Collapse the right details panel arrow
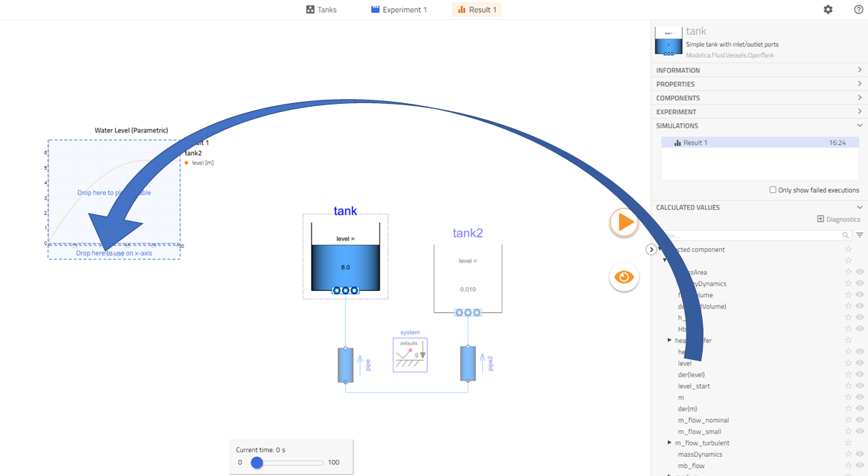 pyautogui.click(x=652, y=250)
